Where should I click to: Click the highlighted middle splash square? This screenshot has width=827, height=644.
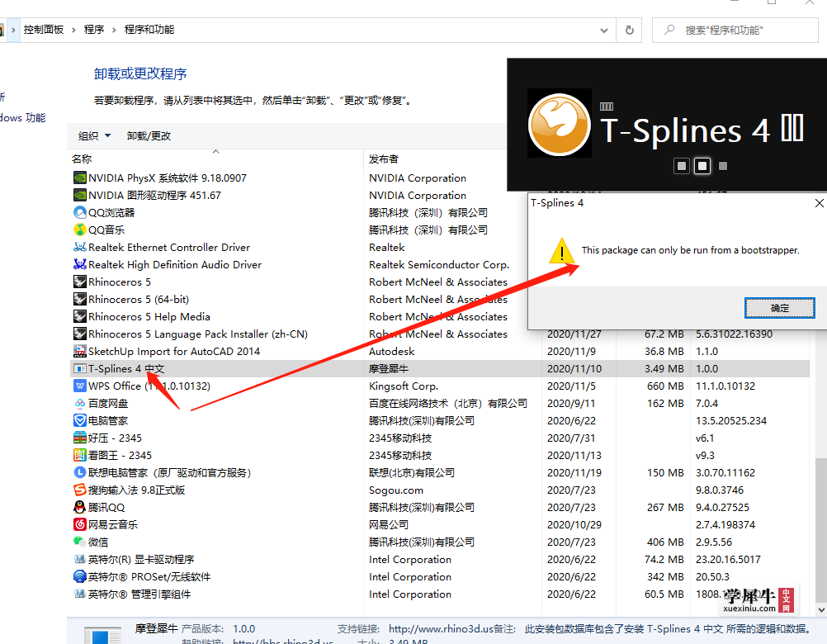coord(702,166)
